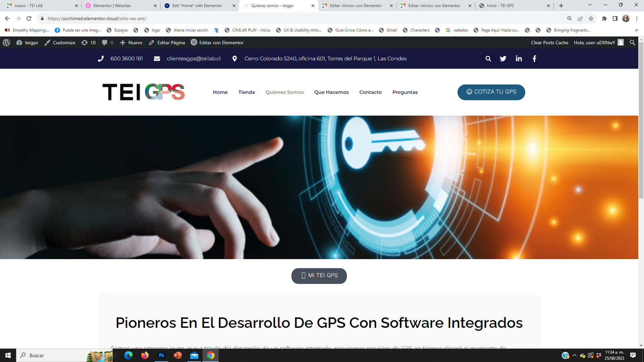Go to Que Hacemos in navigation
This screenshot has width=644, height=362.
[x=331, y=92]
